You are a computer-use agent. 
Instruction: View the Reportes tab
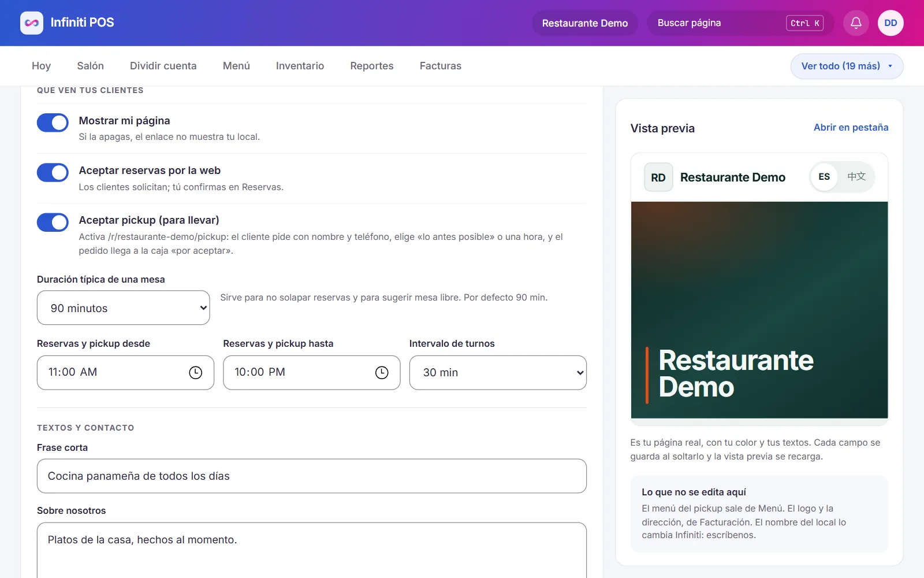click(x=372, y=66)
